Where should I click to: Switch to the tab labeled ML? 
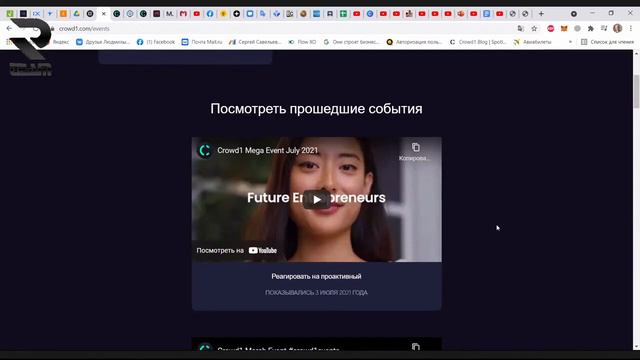pos(169,14)
